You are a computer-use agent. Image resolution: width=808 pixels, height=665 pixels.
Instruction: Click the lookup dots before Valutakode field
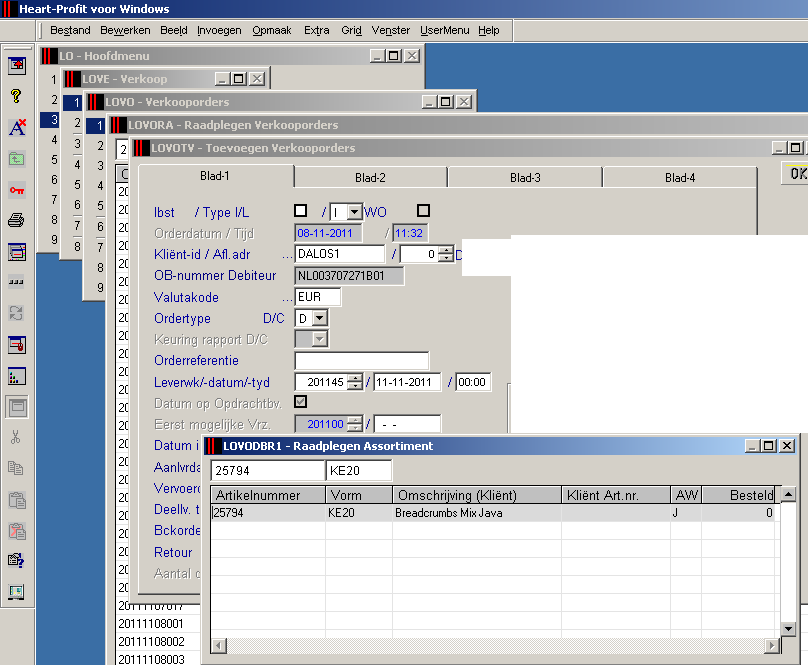287,300
